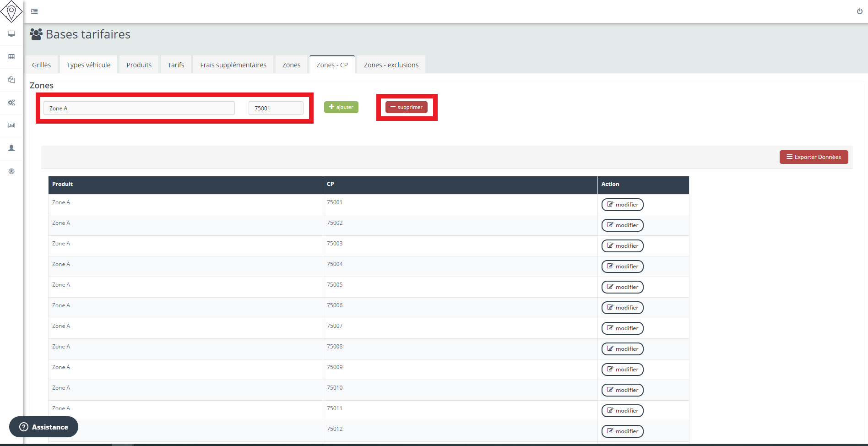Open the documents copy icon in sidebar

[11, 80]
